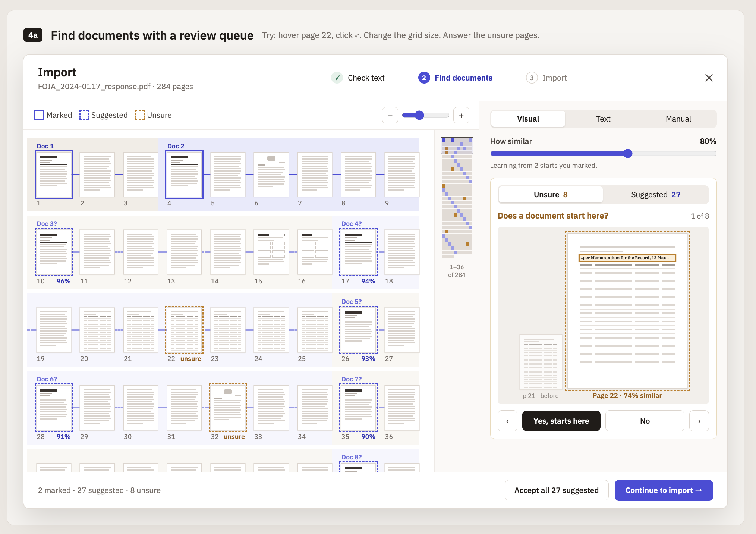
Task: Go to previous unsure page
Action: [507, 421]
